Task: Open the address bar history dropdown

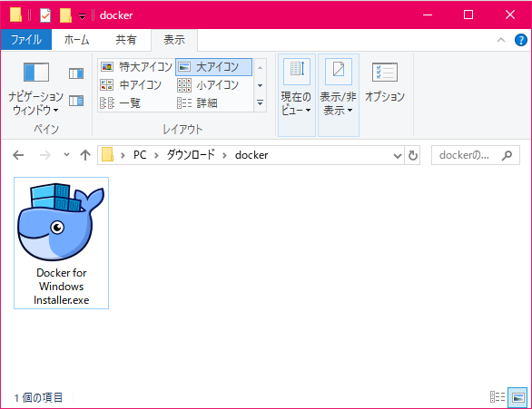Action: click(398, 156)
